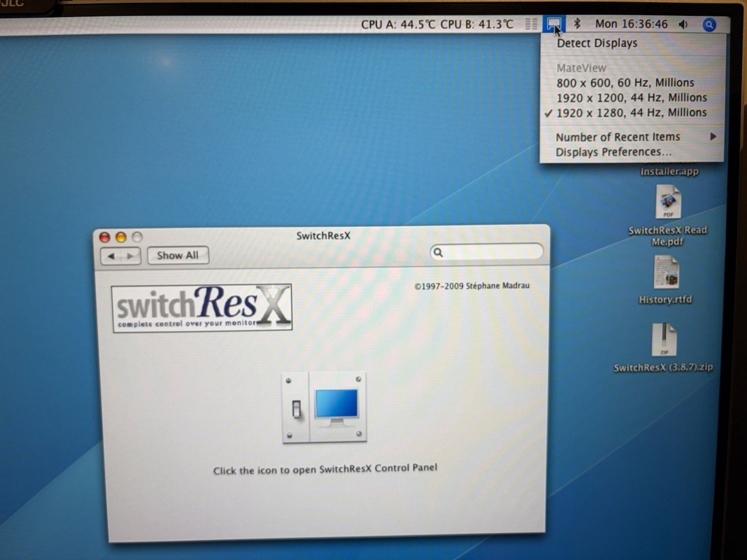The width and height of the screenshot is (747, 560).
Task: Select the Installer.app desktop label
Action: click(x=669, y=171)
